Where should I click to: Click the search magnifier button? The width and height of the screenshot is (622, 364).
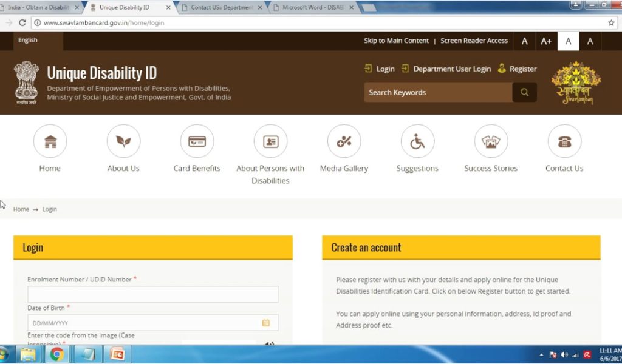(524, 92)
